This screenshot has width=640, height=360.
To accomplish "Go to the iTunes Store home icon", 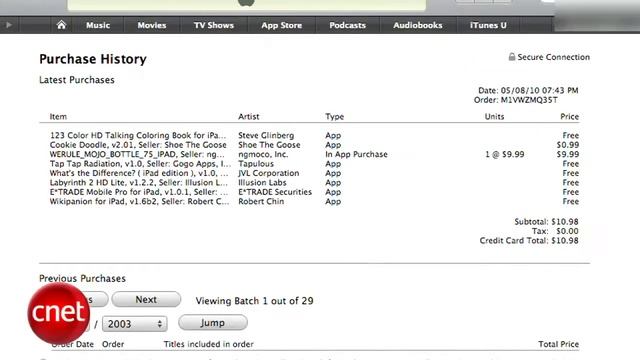I will click(61, 25).
